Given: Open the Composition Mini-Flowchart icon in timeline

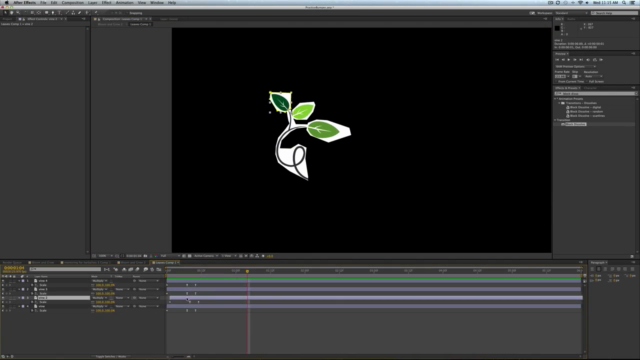Looking at the screenshot, I should click(107, 269).
